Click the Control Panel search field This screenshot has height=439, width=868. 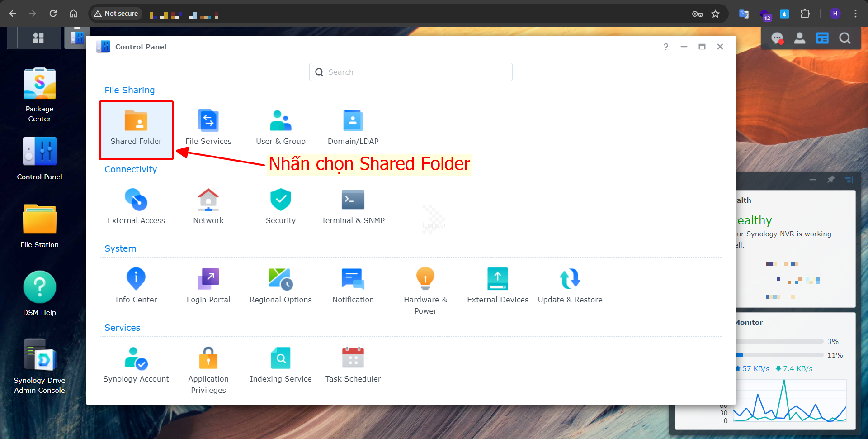pos(410,72)
